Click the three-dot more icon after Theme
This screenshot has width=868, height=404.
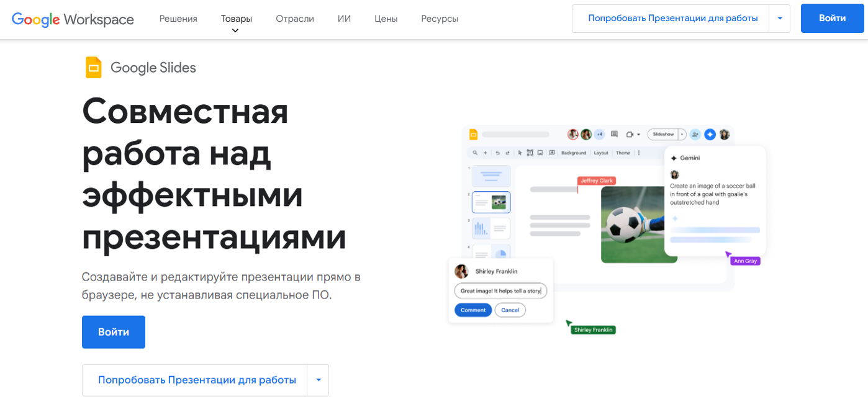coord(639,153)
